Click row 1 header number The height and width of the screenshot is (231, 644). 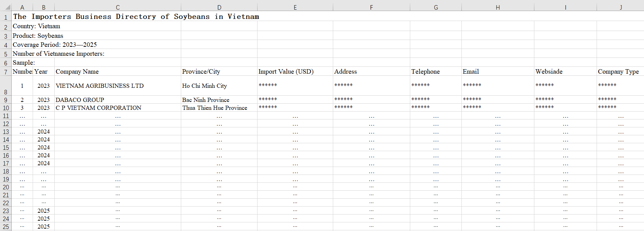coord(6,17)
